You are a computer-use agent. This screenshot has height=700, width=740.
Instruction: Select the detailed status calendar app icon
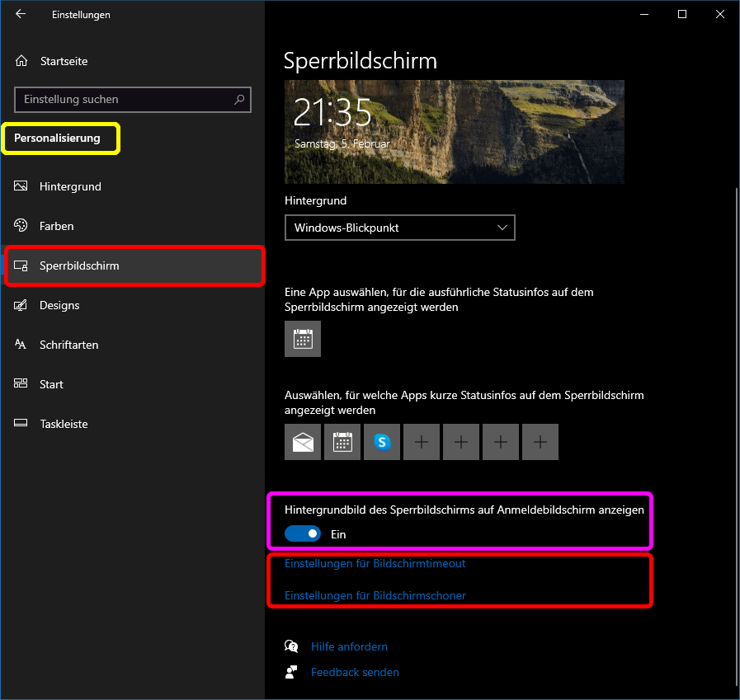point(303,339)
